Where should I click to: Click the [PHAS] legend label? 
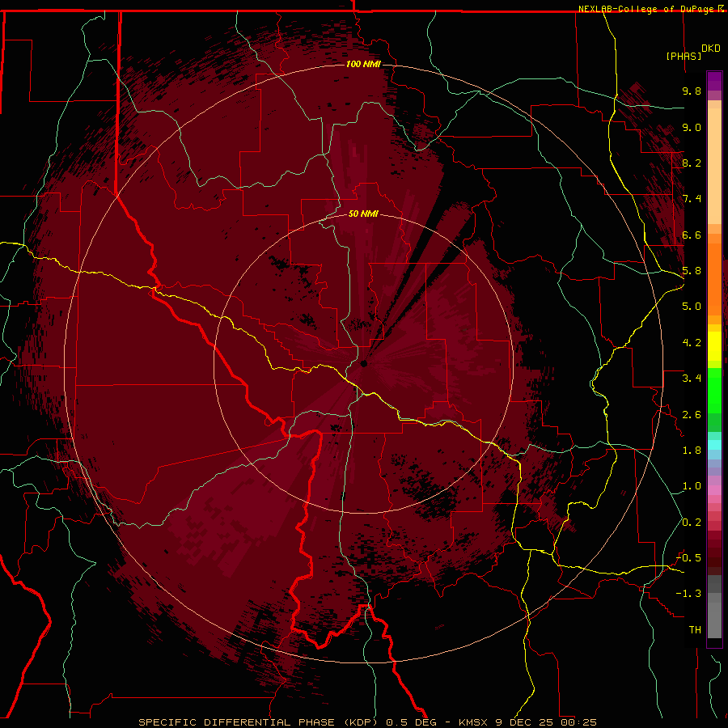click(684, 56)
